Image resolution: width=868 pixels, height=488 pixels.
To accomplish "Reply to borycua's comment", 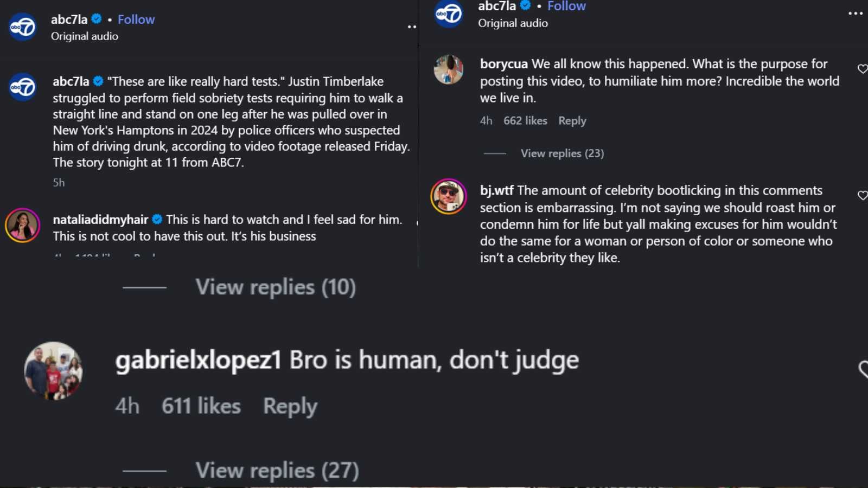I will (572, 121).
